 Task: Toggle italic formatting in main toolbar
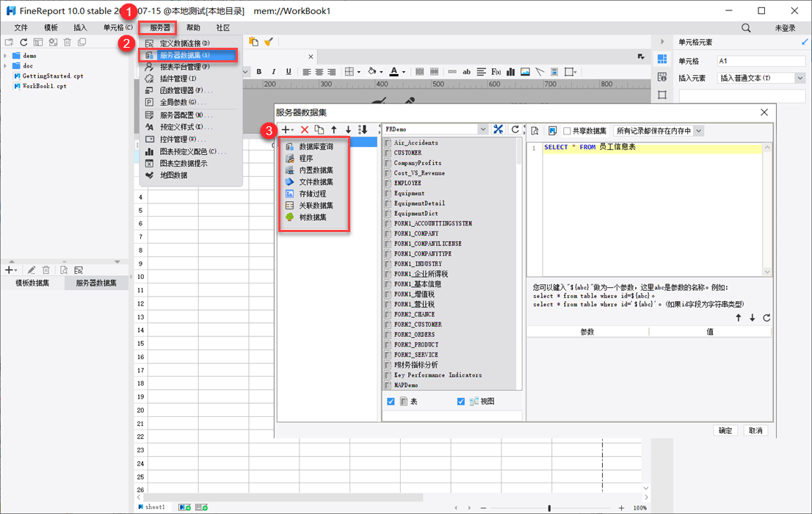(273, 71)
